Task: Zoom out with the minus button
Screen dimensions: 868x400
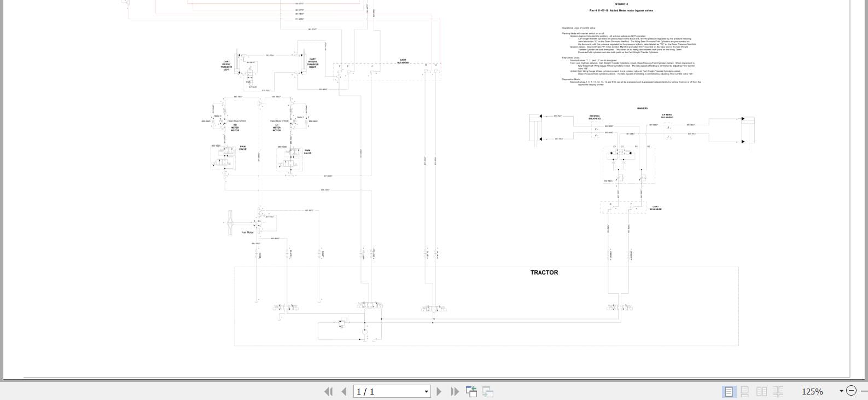Action: pyautogui.click(x=851, y=391)
